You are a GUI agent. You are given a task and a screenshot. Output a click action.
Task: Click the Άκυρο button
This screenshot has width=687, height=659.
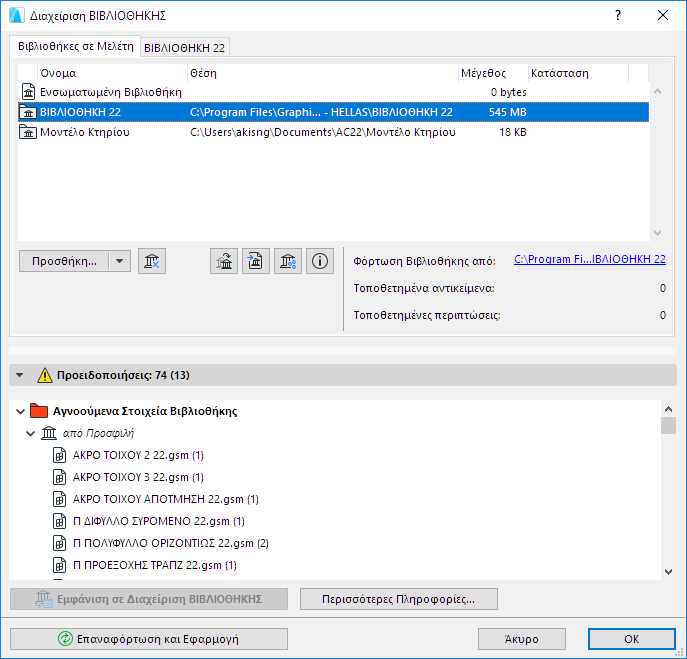pos(521,639)
